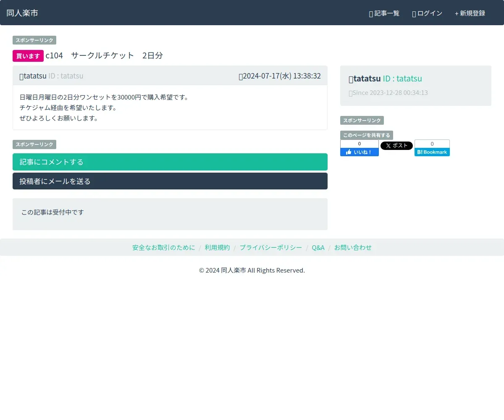Select post timestamp 2024-07-17(水) 13:38:32
Image resolution: width=504 pixels, height=420 pixels.
(x=280, y=76)
